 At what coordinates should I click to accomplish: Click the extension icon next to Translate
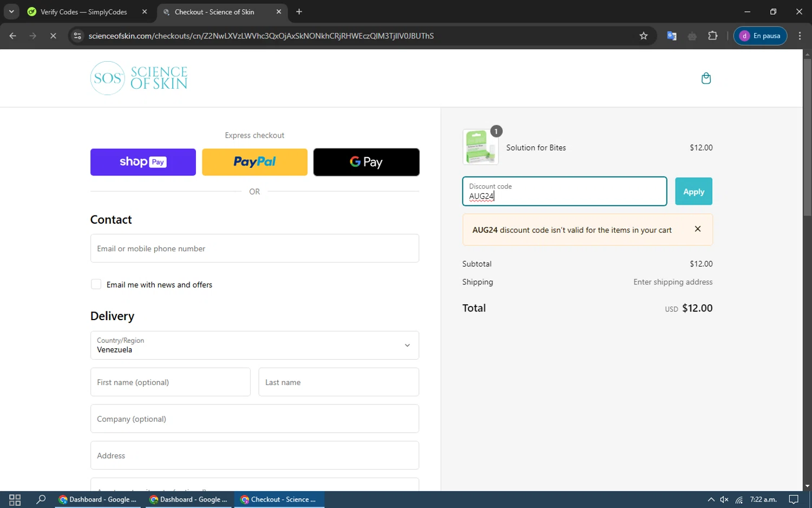click(x=692, y=36)
